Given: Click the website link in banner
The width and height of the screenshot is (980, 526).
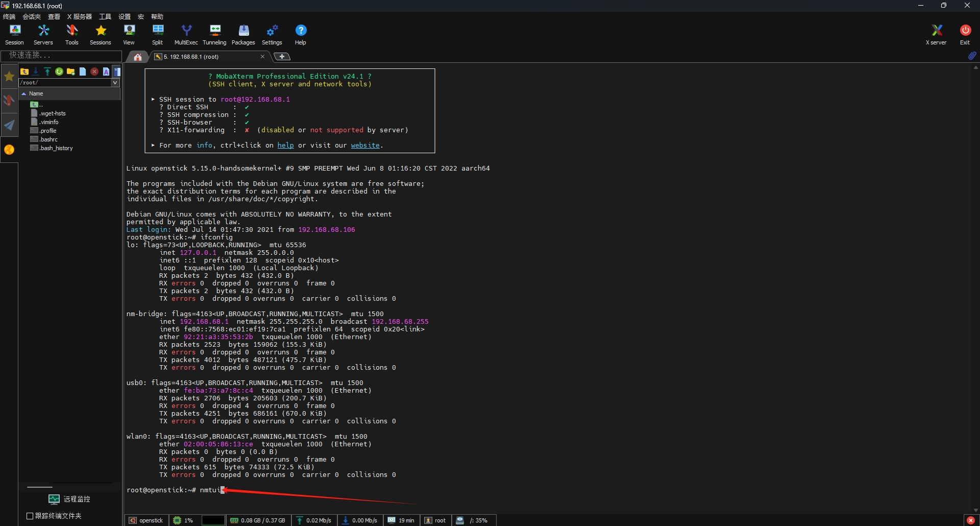Looking at the screenshot, I should 365,146.
